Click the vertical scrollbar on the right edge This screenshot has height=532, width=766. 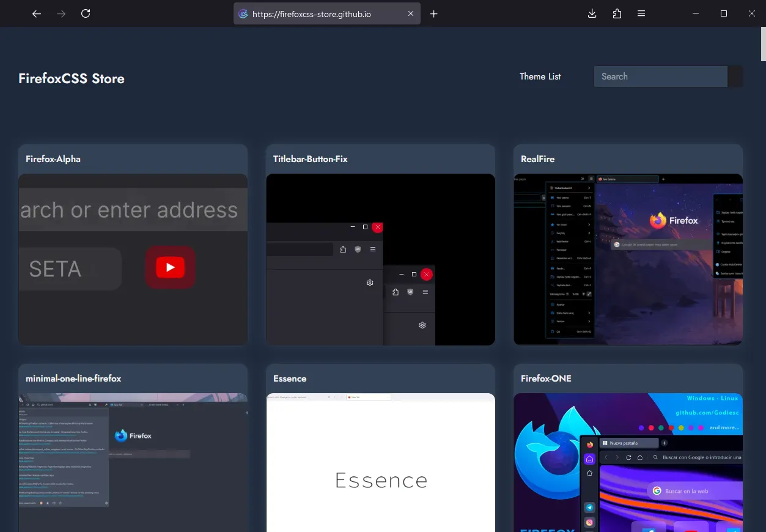[x=761, y=43]
